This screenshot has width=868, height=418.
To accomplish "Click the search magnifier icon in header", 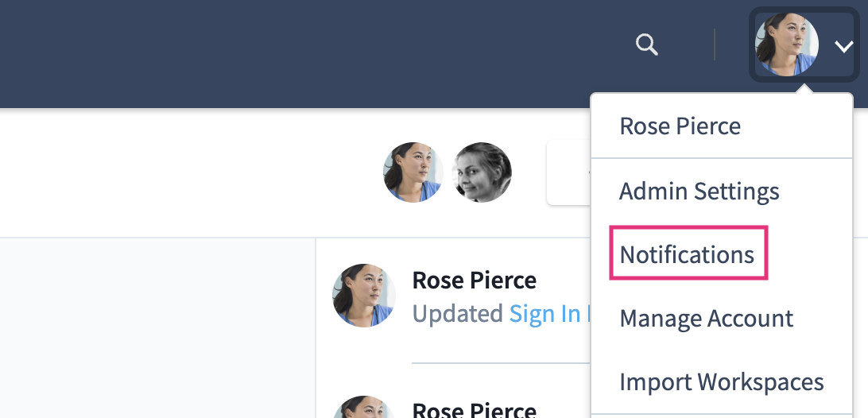I will [x=647, y=45].
